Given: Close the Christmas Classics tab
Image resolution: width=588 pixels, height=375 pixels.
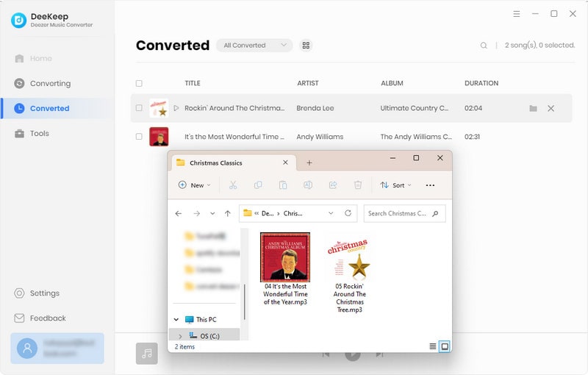Looking at the screenshot, I should (285, 162).
